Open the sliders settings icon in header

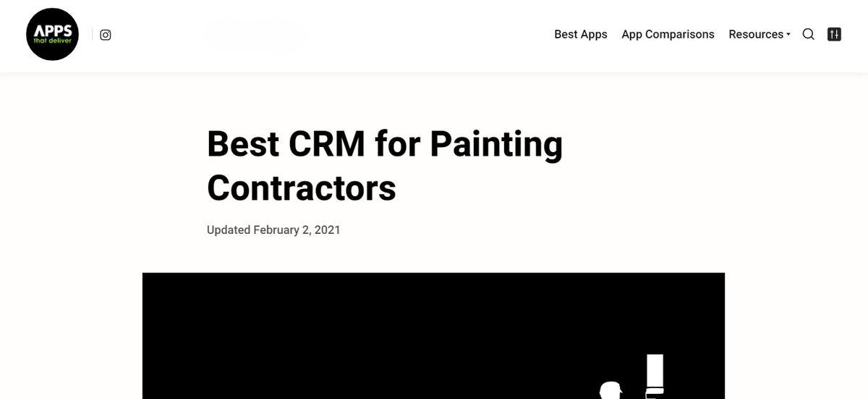834,34
